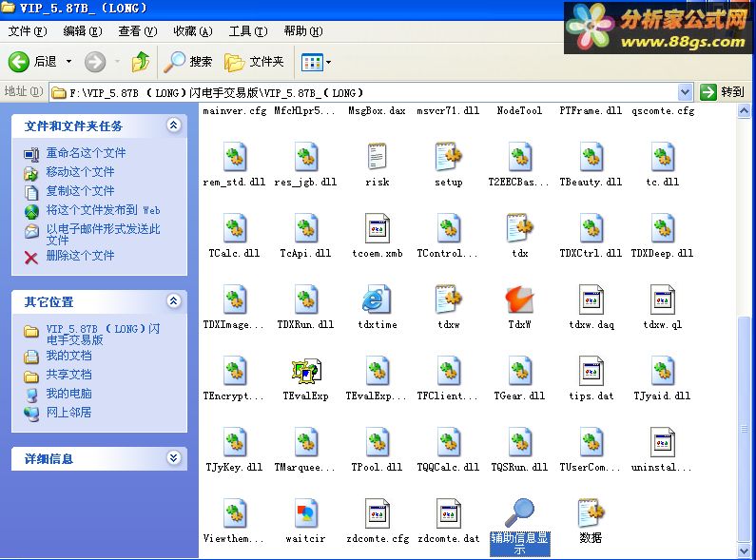The height and width of the screenshot is (560, 756).
Task: Open 共享文档 location
Action: coord(68,375)
